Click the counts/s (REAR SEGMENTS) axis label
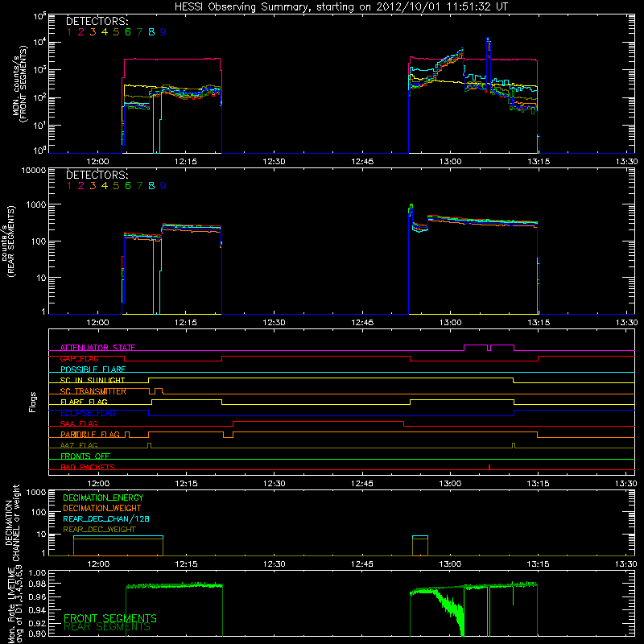This screenshot has width=644, height=644. (8, 242)
